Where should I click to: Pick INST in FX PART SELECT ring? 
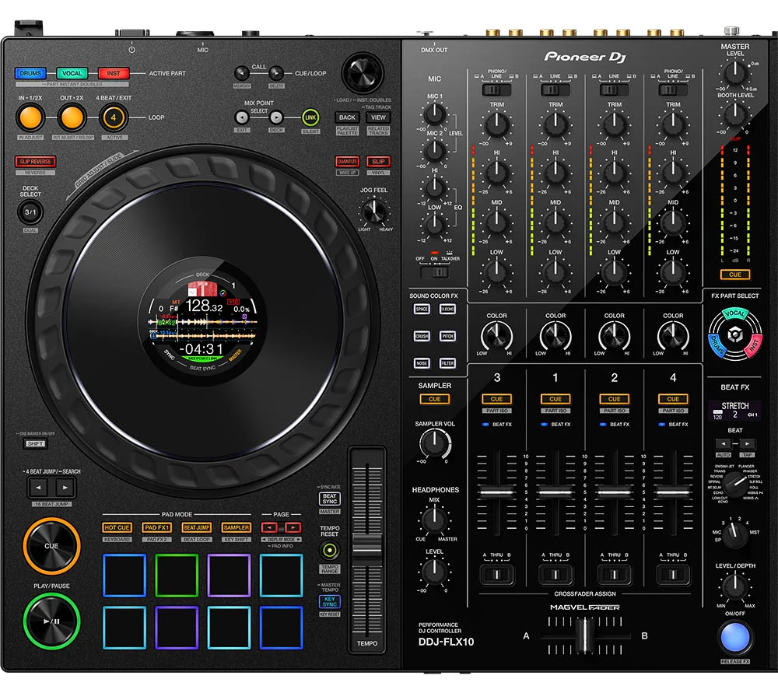click(754, 345)
